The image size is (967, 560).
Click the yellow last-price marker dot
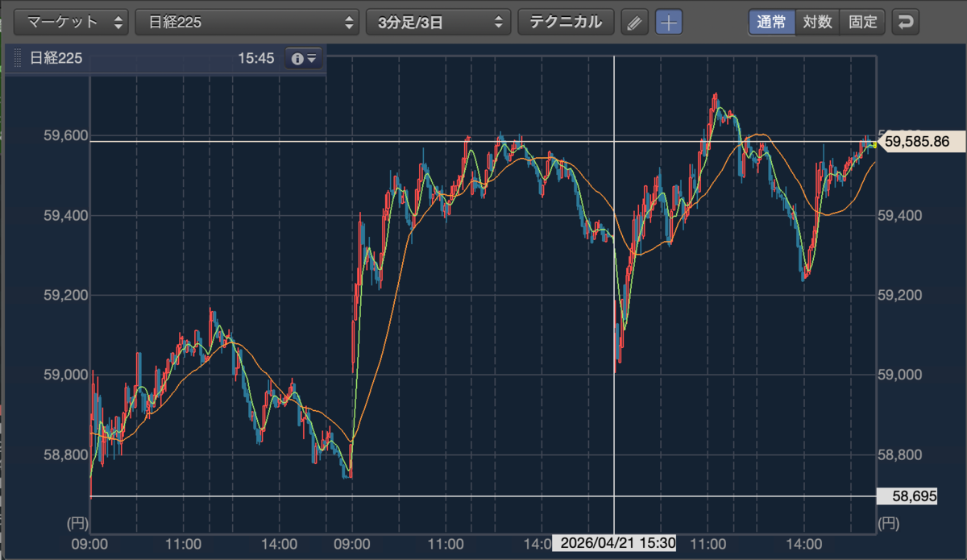(874, 144)
